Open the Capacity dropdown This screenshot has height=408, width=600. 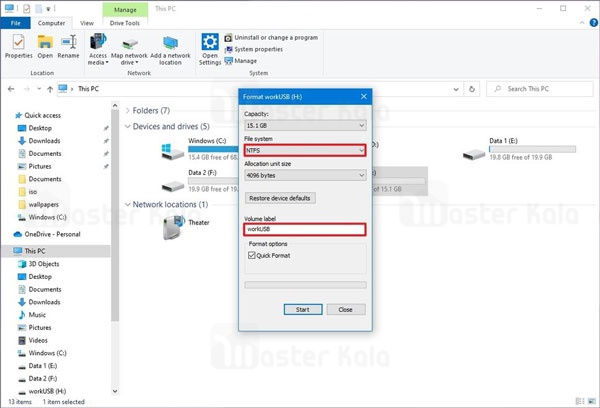[305, 126]
